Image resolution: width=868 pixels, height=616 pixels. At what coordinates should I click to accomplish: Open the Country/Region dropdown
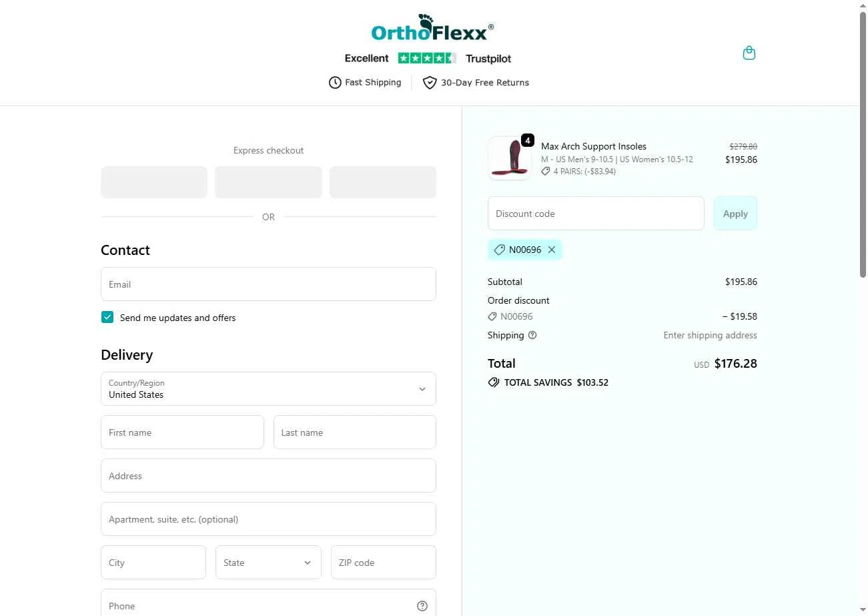click(268, 389)
